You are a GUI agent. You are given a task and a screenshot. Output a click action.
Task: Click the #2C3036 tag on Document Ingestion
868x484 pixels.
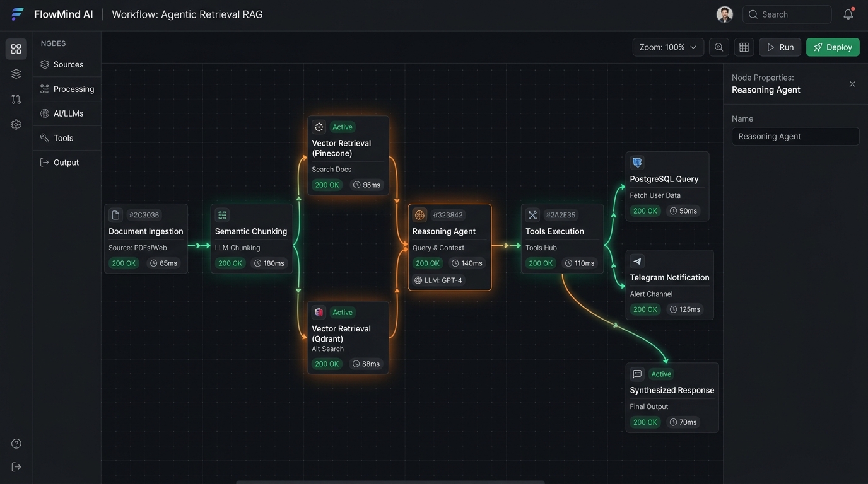(144, 215)
